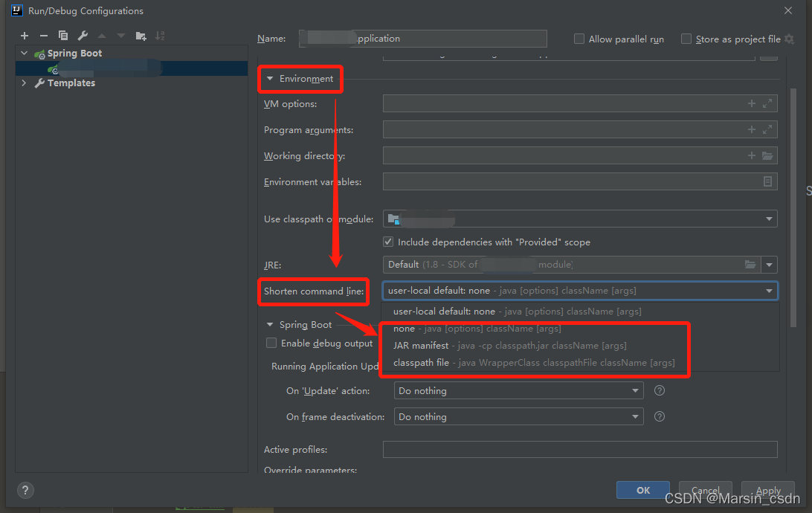Browse for Working directory folder

coord(767,155)
